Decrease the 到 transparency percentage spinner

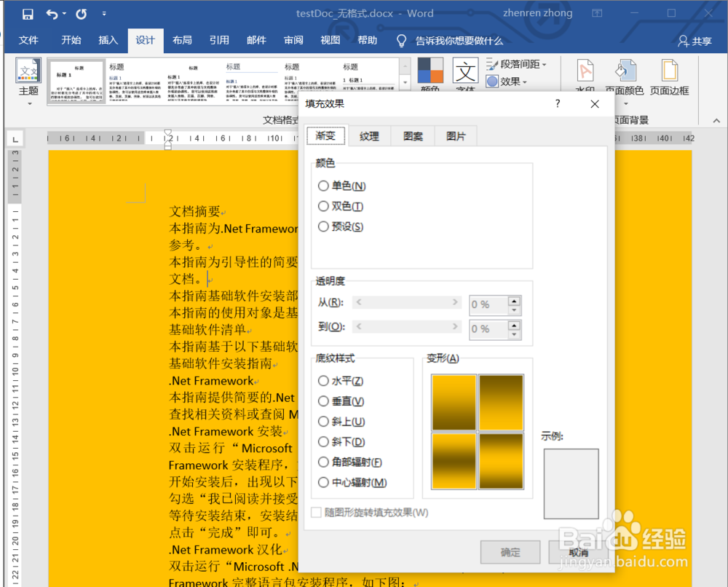(x=514, y=334)
